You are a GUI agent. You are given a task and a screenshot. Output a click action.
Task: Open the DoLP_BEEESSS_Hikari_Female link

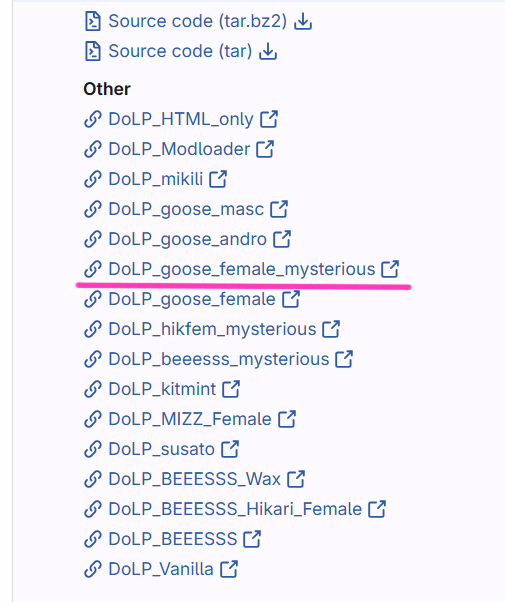[235, 509]
